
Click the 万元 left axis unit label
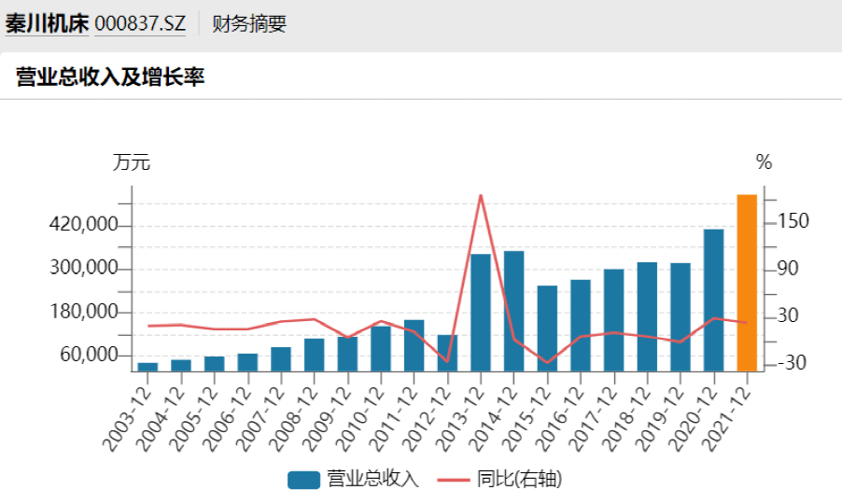(x=131, y=162)
